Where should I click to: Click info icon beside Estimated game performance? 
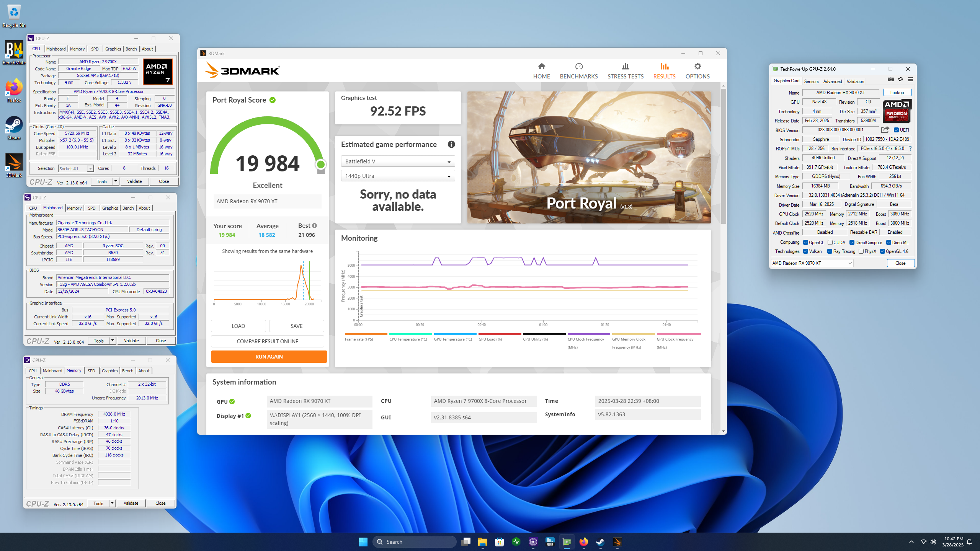(x=451, y=144)
